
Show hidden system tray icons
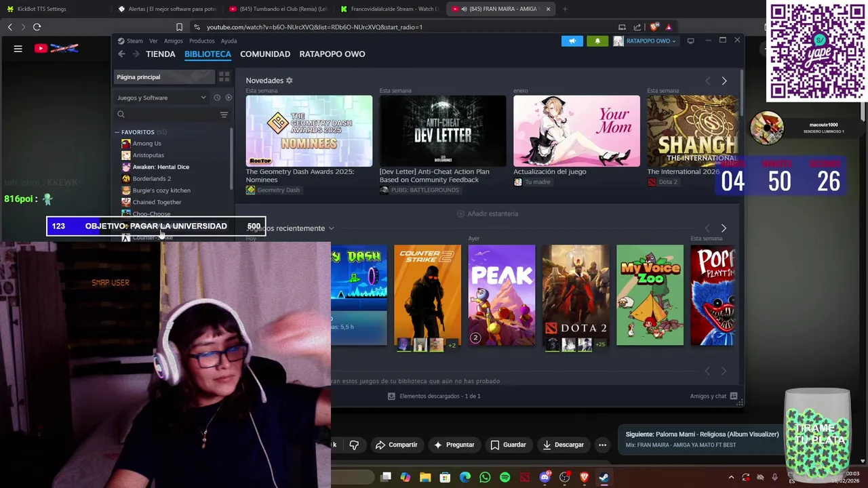coord(731,477)
